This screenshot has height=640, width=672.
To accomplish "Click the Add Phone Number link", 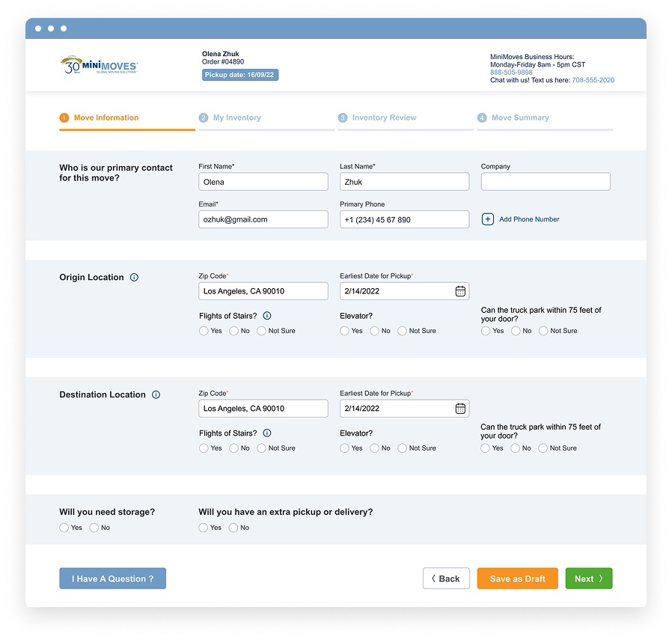I will 529,219.
